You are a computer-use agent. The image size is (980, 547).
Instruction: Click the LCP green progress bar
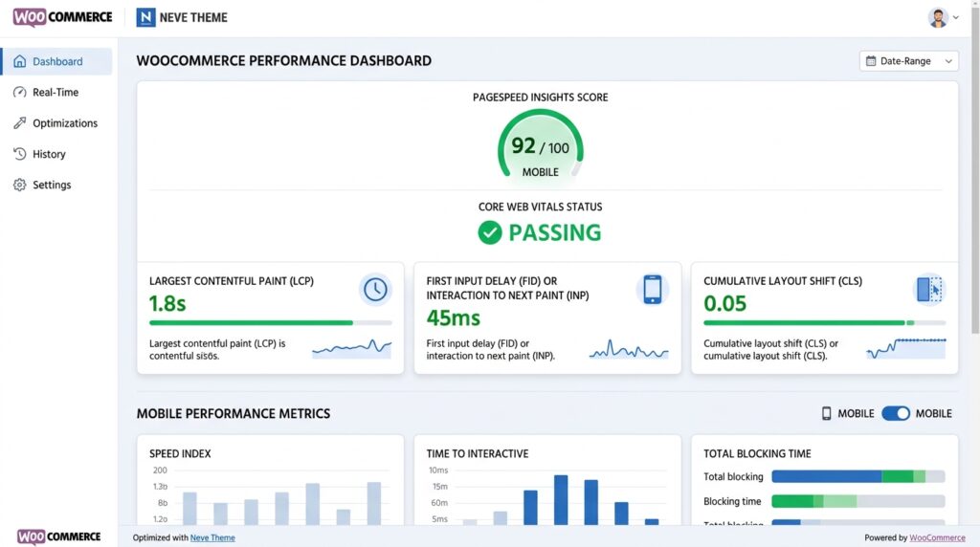point(251,323)
